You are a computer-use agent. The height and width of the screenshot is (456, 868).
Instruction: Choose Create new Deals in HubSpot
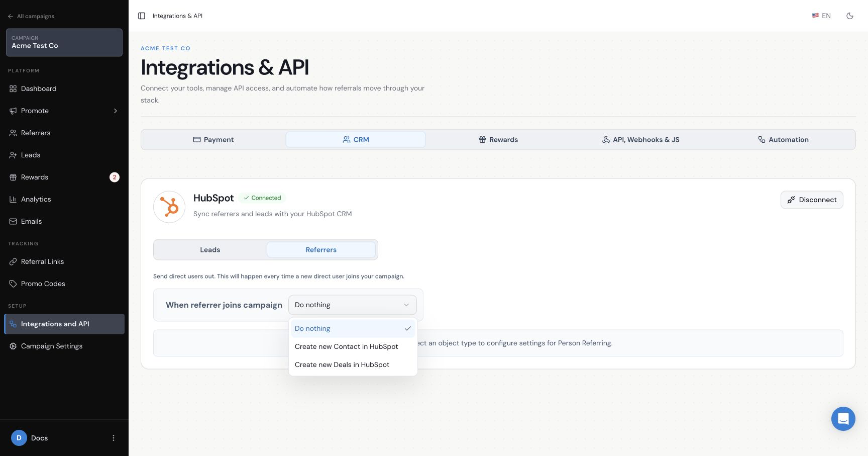(353, 364)
